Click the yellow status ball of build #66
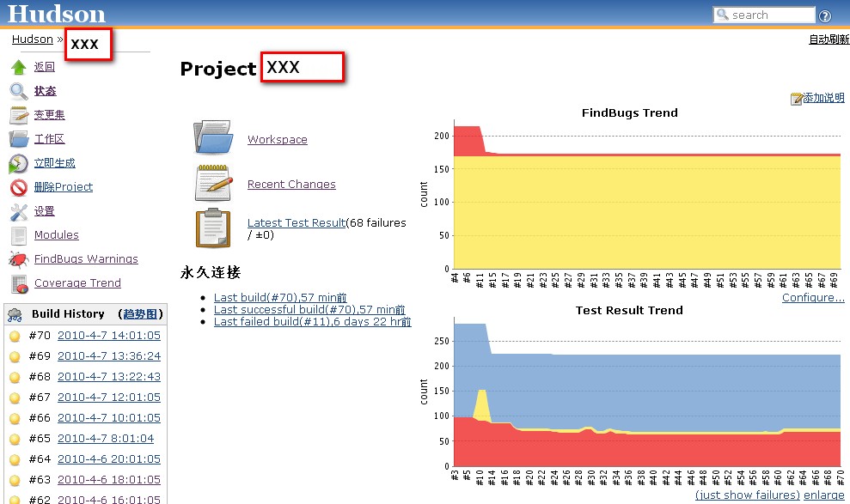The width and height of the screenshot is (850, 504). tap(15, 418)
